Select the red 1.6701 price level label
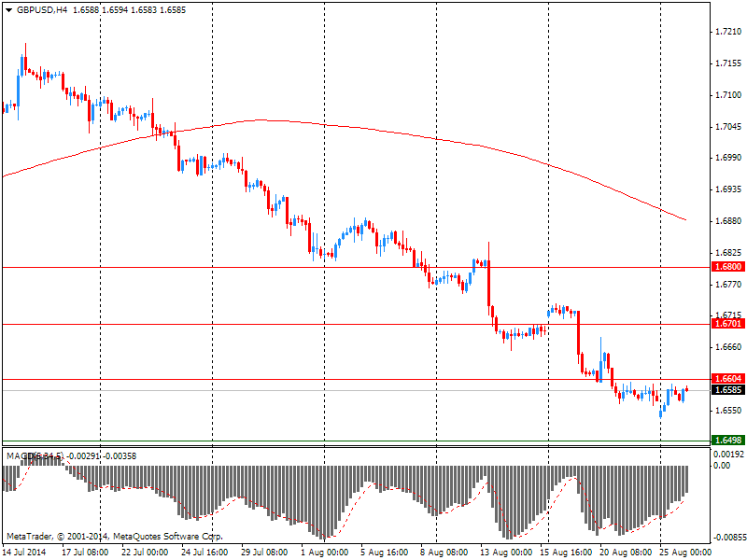 point(728,324)
